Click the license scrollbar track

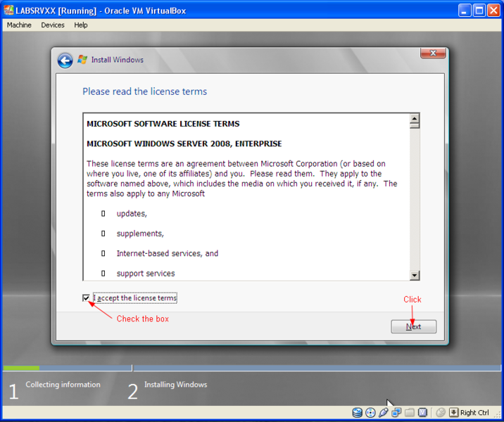pyautogui.click(x=415, y=199)
